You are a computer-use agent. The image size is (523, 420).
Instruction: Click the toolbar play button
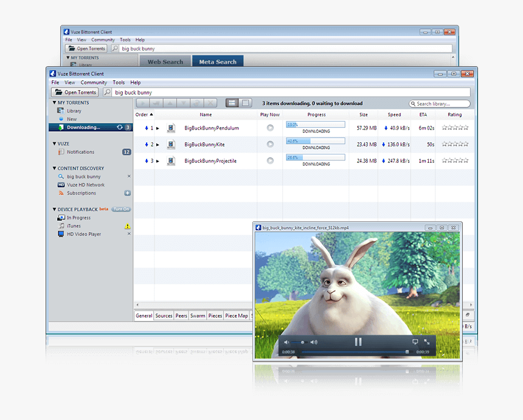point(143,103)
